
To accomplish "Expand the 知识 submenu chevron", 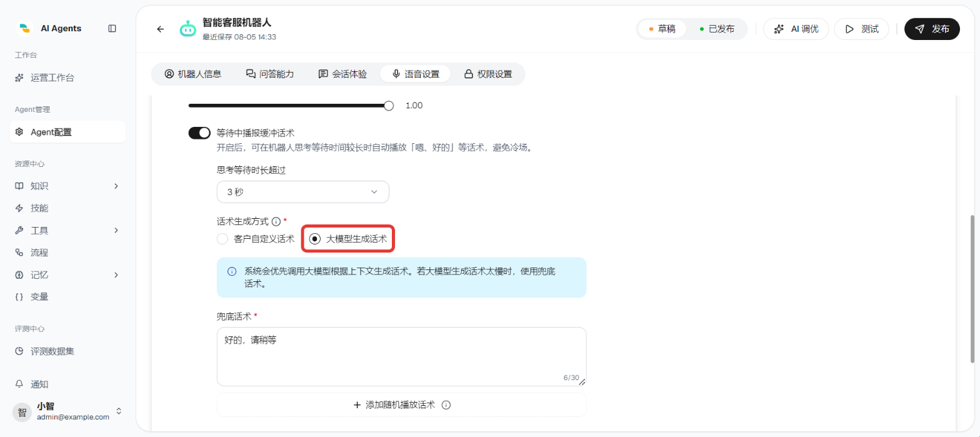I will [116, 186].
